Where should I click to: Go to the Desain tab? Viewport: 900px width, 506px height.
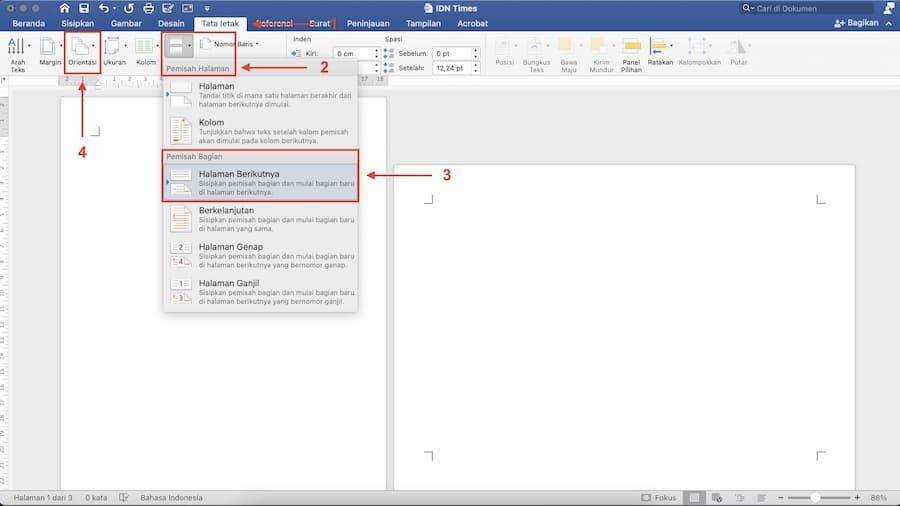pos(171,24)
